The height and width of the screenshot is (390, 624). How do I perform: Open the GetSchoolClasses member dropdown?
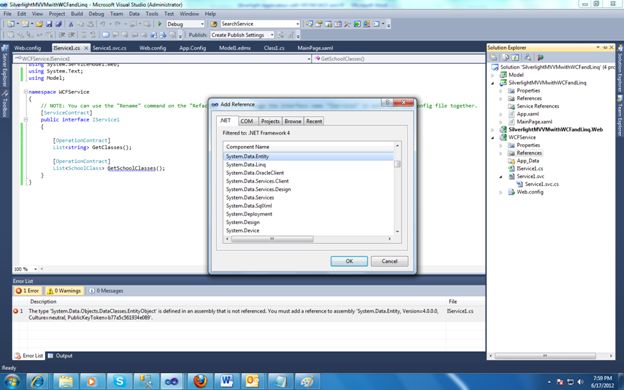click(398, 59)
